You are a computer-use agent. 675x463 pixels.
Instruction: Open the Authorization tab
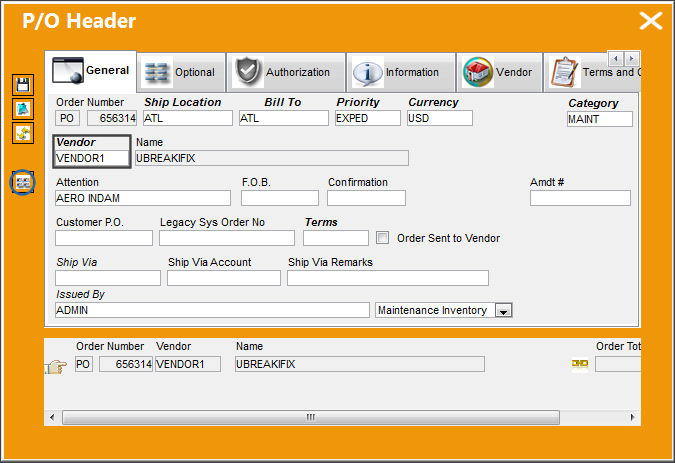pyautogui.click(x=286, y=72)
